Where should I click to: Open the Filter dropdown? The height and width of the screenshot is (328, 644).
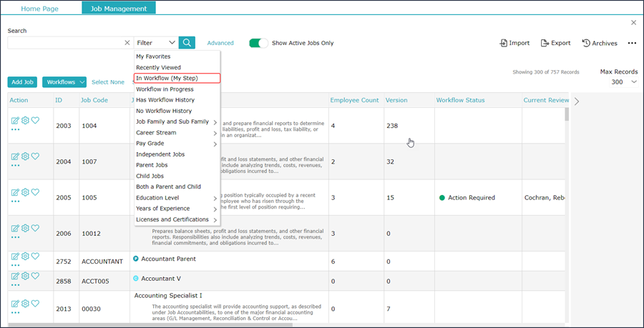coord(155,43)
